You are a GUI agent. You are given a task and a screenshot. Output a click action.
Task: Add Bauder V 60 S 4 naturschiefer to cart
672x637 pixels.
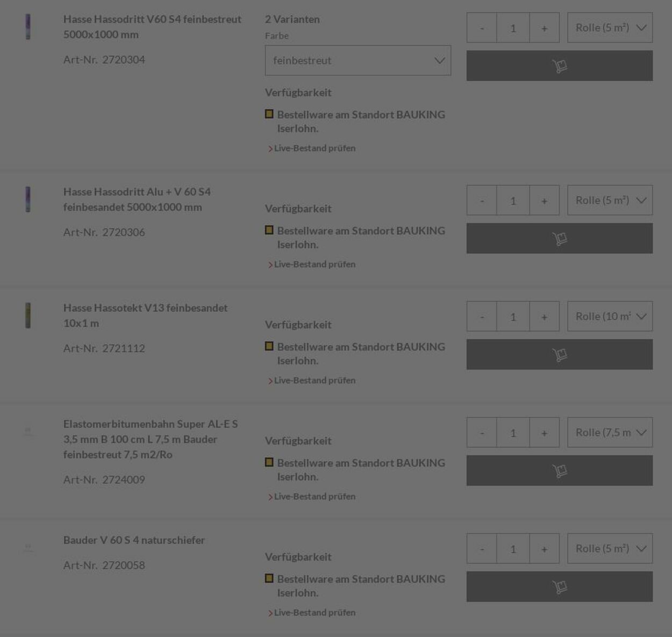coord(559,586)
